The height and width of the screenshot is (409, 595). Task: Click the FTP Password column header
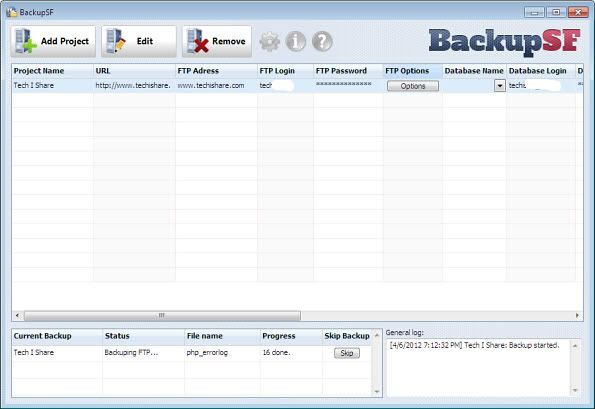pos(348,71)
